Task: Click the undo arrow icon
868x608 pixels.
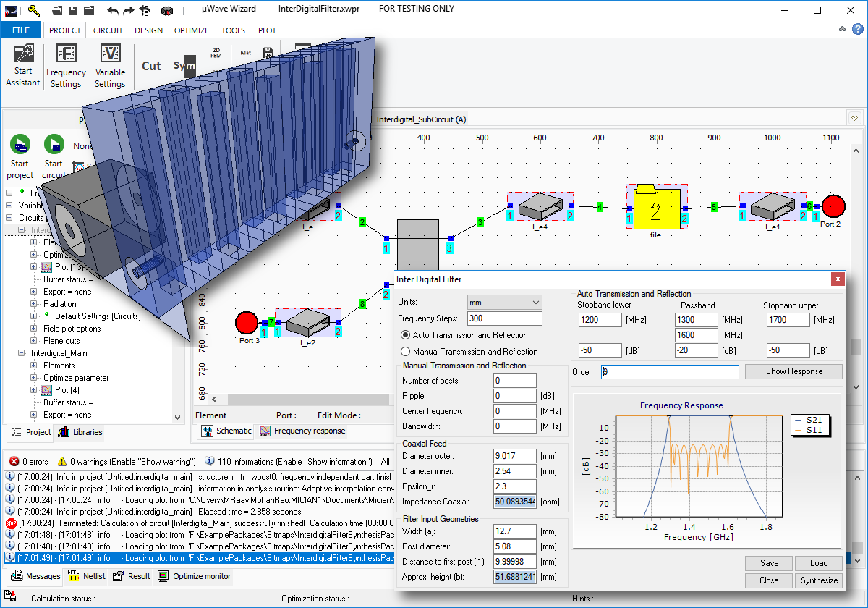Action: (112, 10)
